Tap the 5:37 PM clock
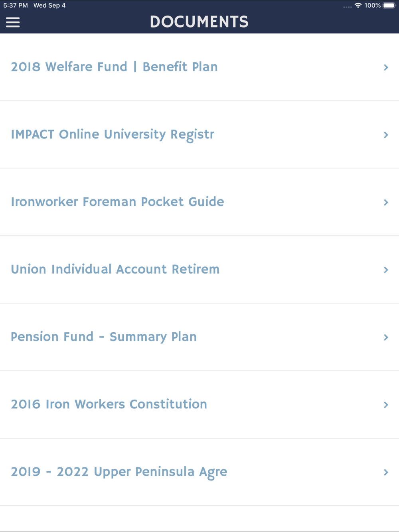 pyautogui.click(x=16, y=6)
